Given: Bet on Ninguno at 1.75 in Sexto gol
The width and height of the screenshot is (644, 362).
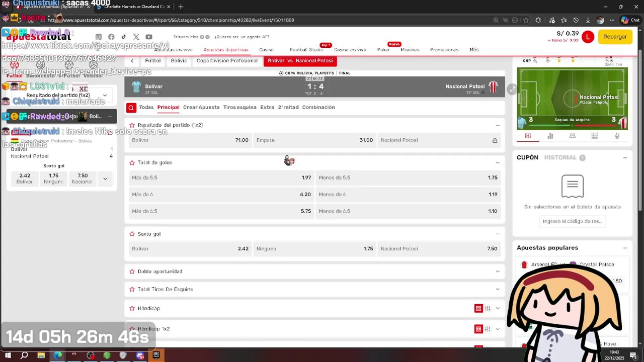Looking at the screenshot, I should click(314, 249).
